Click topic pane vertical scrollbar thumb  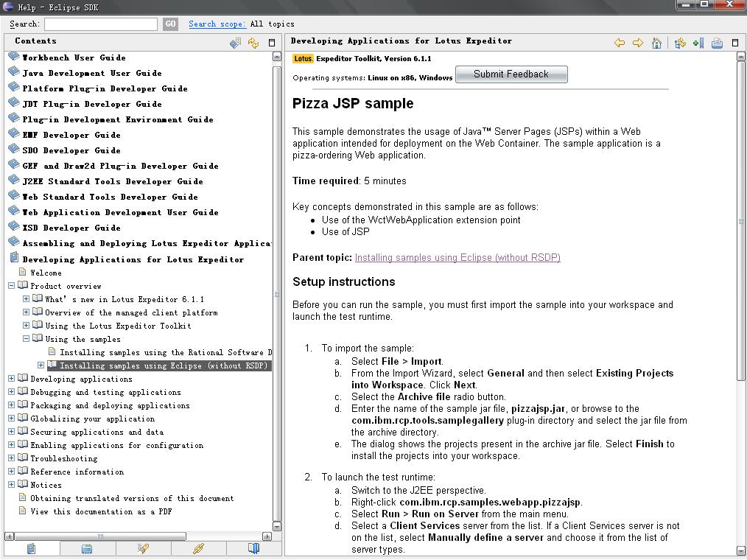pyautogui.click(x=741, y=221)
